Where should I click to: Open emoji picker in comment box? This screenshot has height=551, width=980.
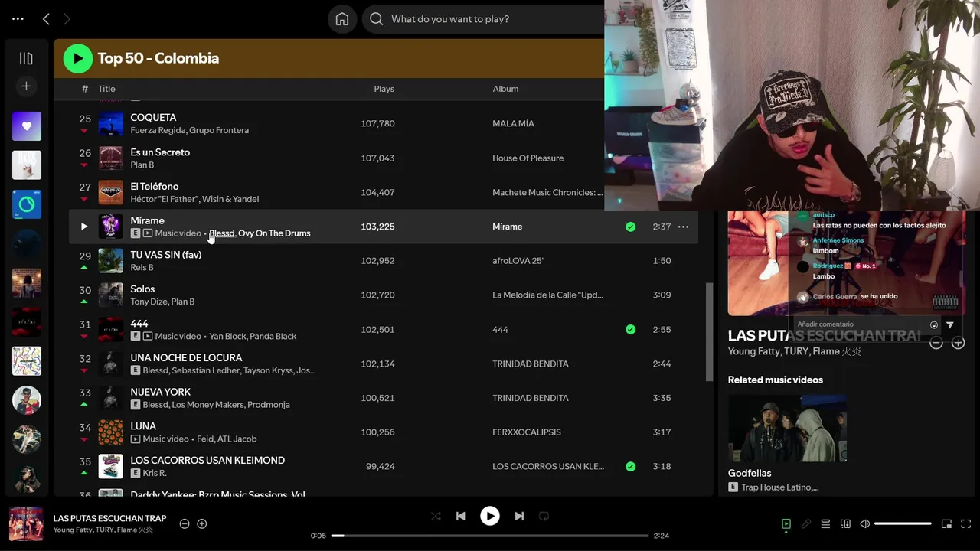pos(933,325)
